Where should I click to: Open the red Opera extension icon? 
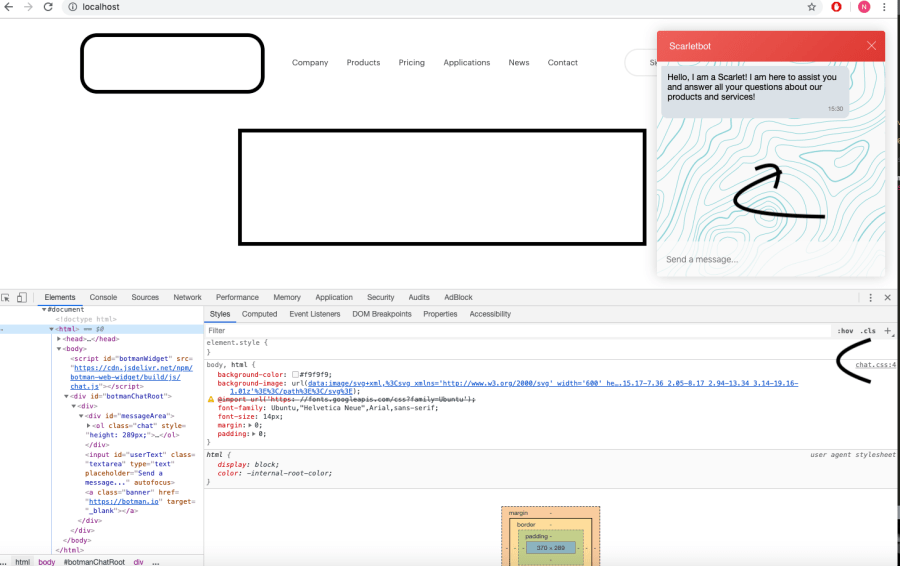(x=836, y=7)
